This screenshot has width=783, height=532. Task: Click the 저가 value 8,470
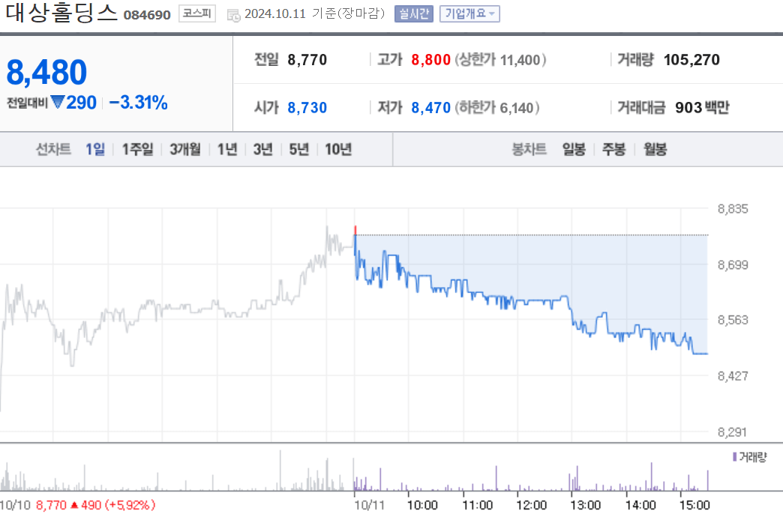(x=431, y=108)
